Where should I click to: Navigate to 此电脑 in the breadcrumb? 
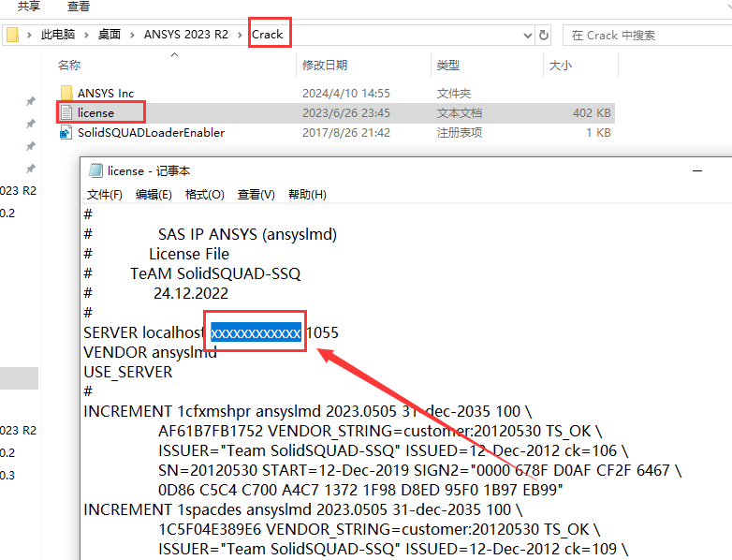click(58, 35)
